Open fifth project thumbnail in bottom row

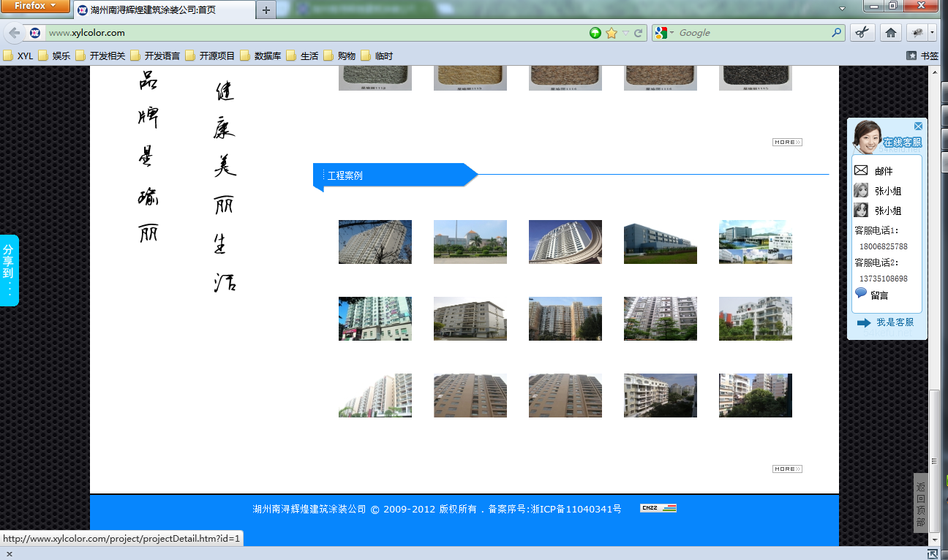[x=756, y=396]
